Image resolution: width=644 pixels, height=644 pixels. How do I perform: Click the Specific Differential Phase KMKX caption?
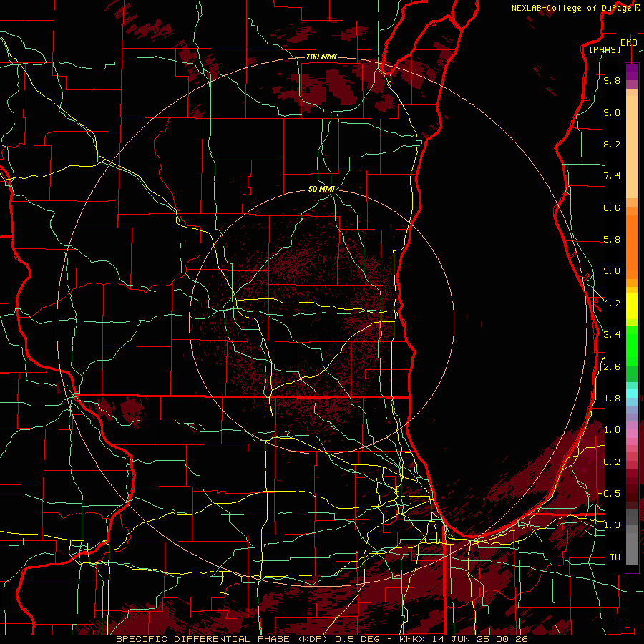tap(321, 639)
